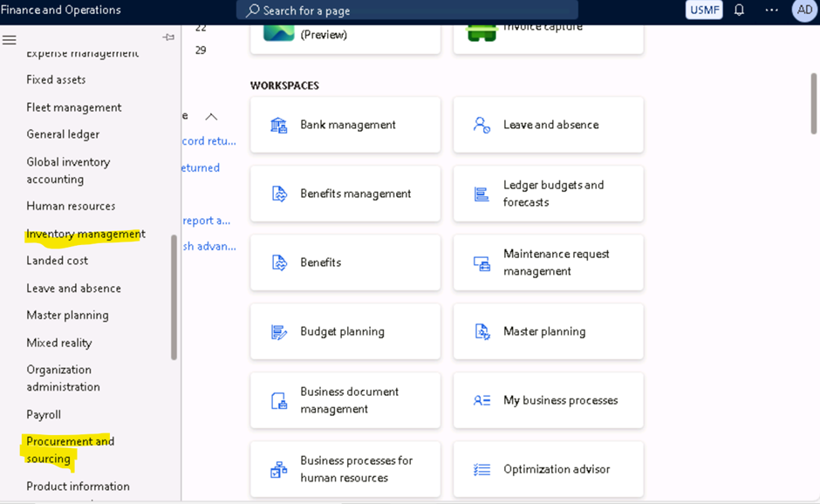The height and width of the screenshot is (504, 820).
Task: Open Landed cost module
Action: click(x=57, y=261)
